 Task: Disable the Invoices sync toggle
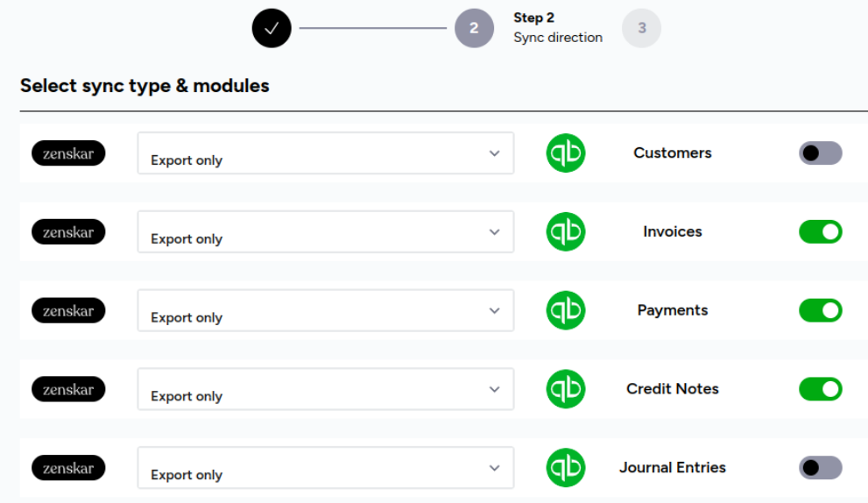click(x=821, y=231)
